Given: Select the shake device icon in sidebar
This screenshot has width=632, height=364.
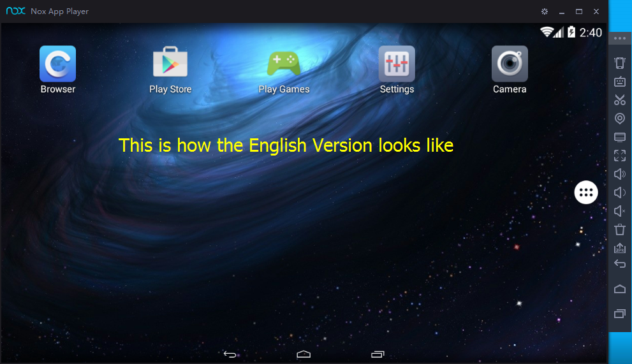Looking at the screenshot, I should tap(619, 62).
